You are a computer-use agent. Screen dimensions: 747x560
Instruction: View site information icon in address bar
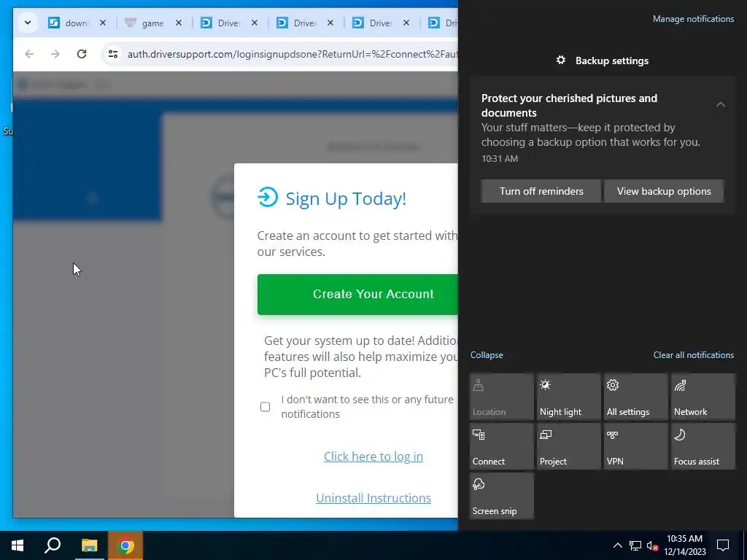[x=113, y=54]
